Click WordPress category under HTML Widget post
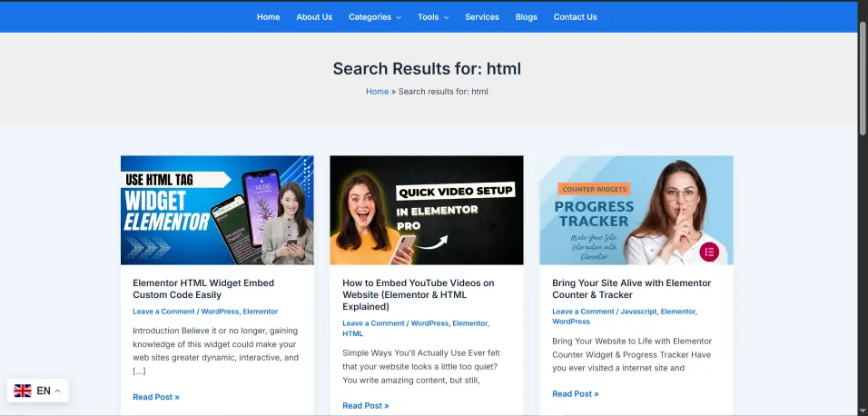The image size is (868, 416). pos(220,312)
